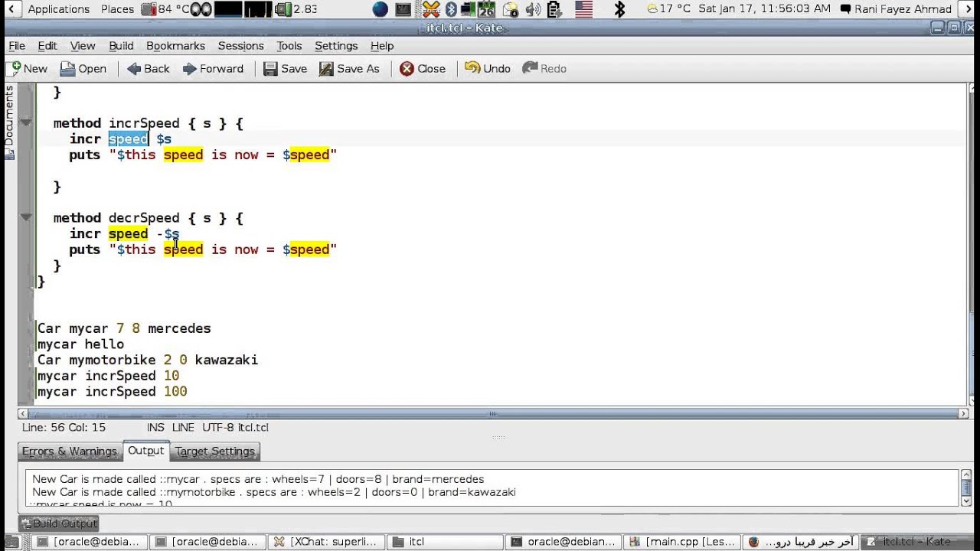Click the selected word speed after incr

[128, 139]
